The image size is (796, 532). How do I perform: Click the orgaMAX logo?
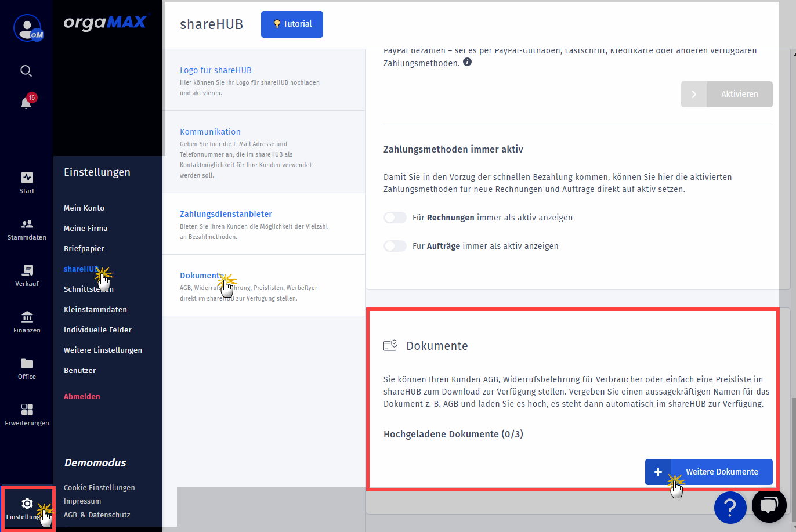click(x=105, y=22)
